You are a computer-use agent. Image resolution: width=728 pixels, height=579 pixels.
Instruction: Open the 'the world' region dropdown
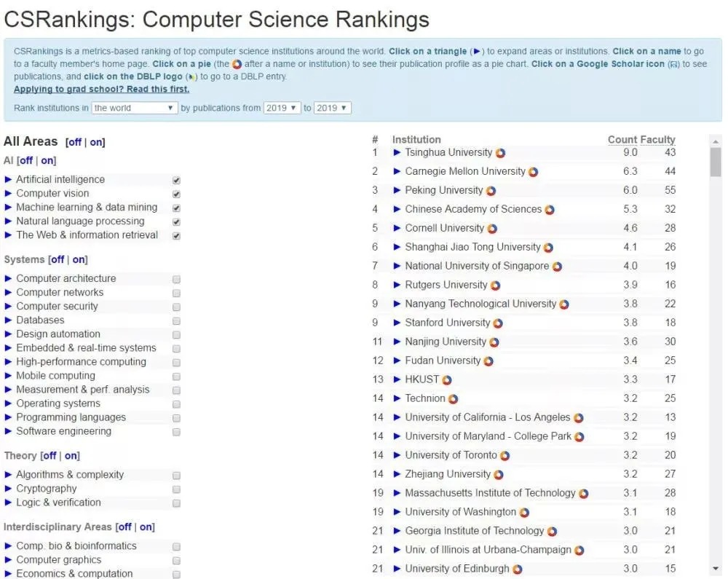(135, 108)
